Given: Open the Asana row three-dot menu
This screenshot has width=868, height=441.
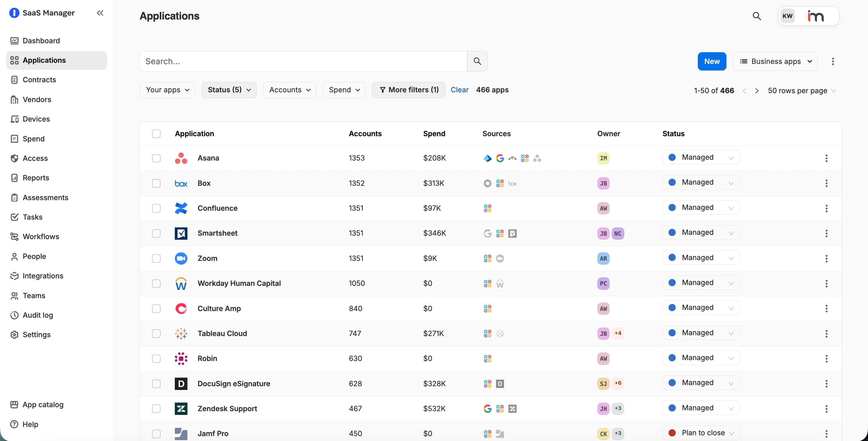Looking at the screenshot, I should (826, 158).
